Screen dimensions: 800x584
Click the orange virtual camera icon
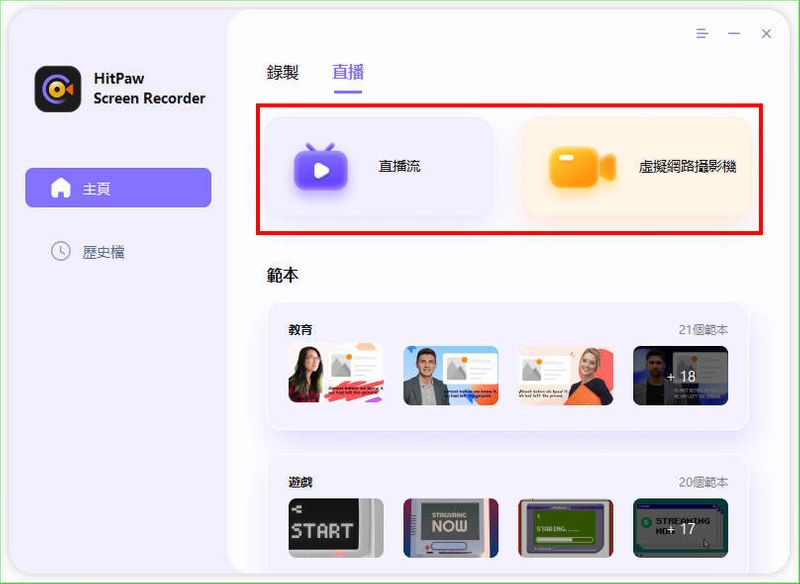pos(582,167)
